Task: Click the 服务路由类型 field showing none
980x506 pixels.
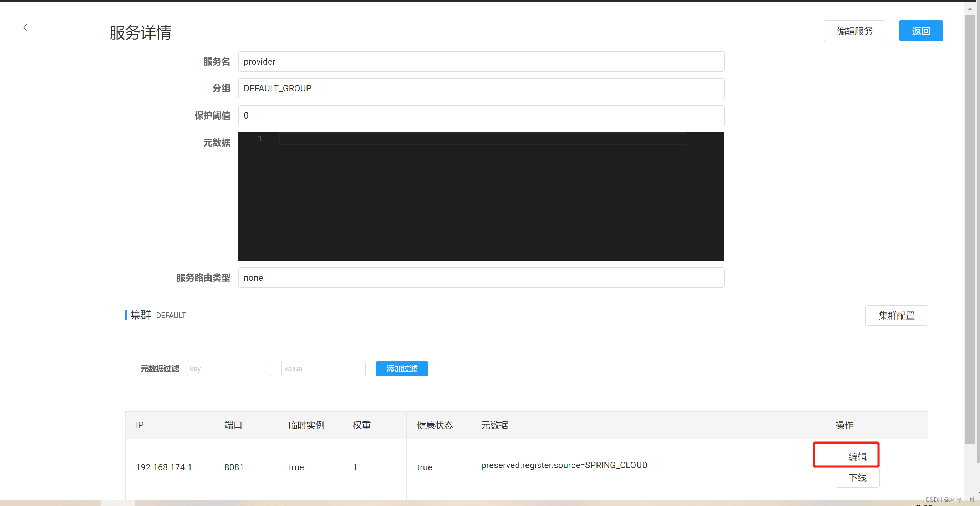Action: tap(481, 277)
